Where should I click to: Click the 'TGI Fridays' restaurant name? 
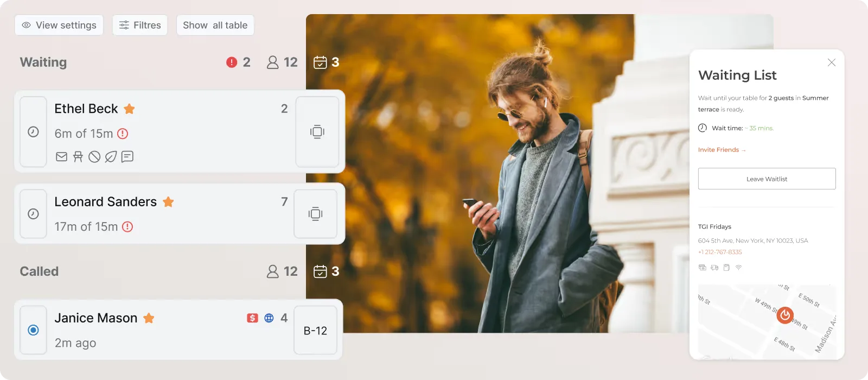coord(714,227)
